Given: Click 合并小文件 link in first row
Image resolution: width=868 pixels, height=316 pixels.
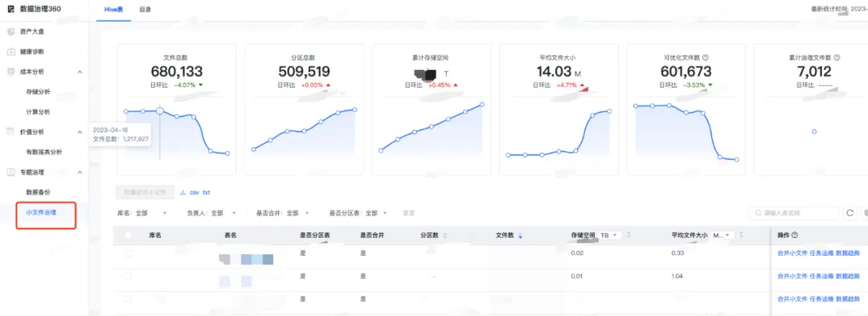Looking at the screenshot, I should coord(792,253).
